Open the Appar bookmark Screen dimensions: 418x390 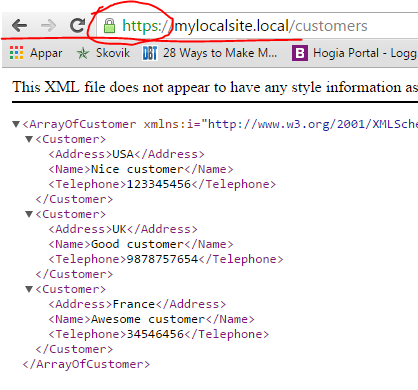36,53
